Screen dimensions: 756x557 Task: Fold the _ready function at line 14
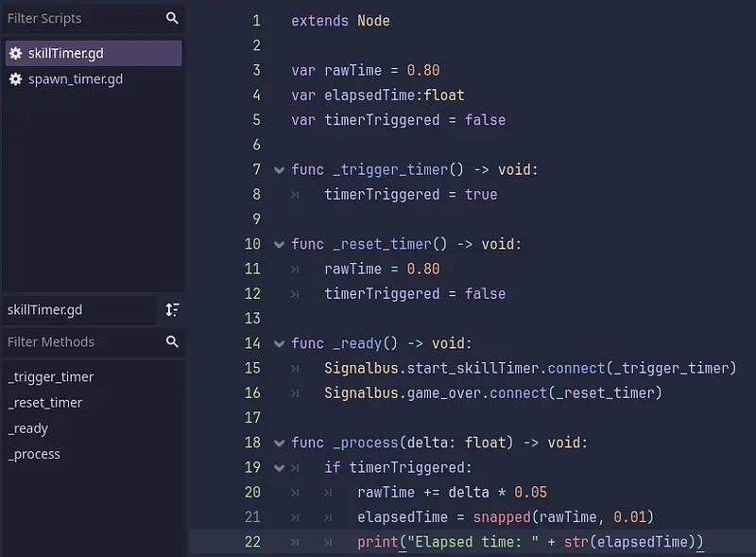279,343
